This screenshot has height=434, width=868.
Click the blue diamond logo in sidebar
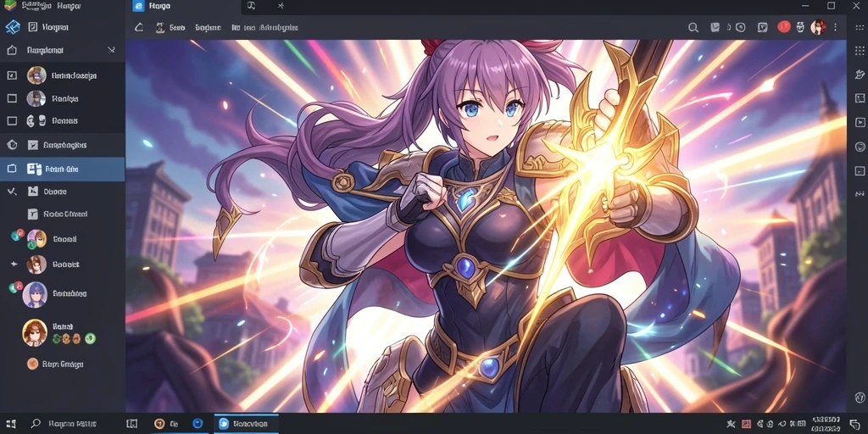point(12,26)
